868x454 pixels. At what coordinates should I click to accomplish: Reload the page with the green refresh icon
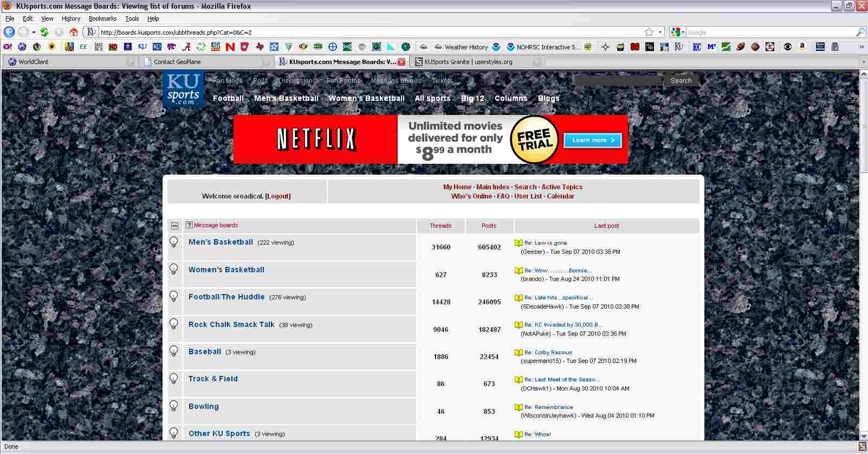pyautogui.click(x=44, y=32)
